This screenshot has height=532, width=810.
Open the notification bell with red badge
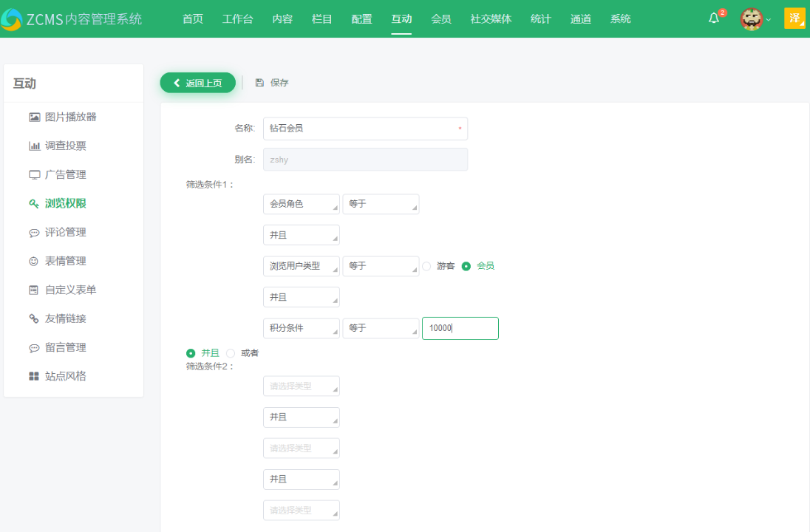coord(712,18)
